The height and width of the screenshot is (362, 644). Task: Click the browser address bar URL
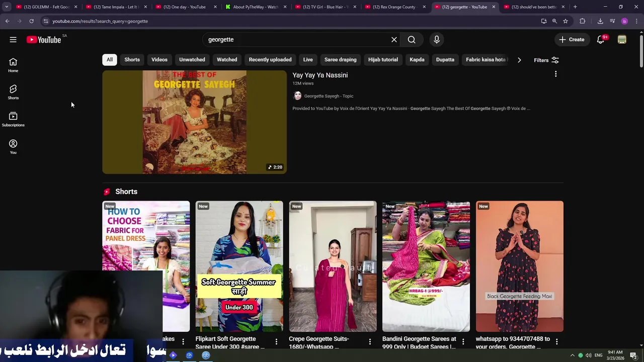[x=100, y=21]
